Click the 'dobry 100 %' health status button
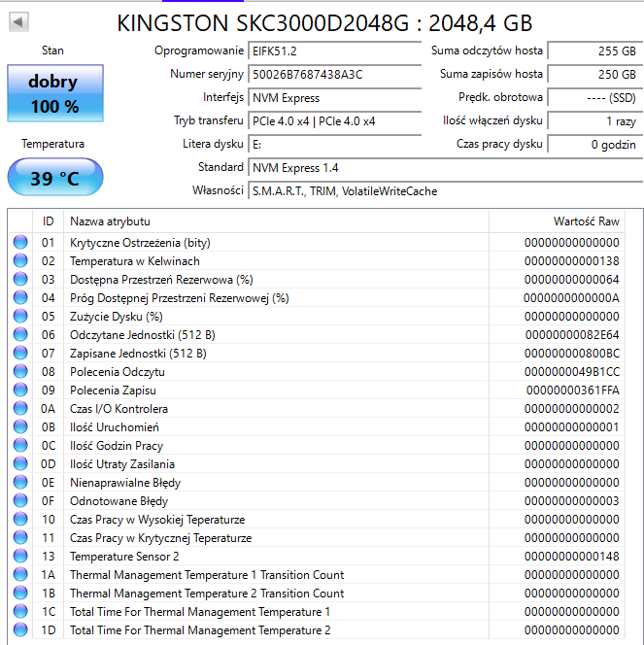 tap(55, 93)
